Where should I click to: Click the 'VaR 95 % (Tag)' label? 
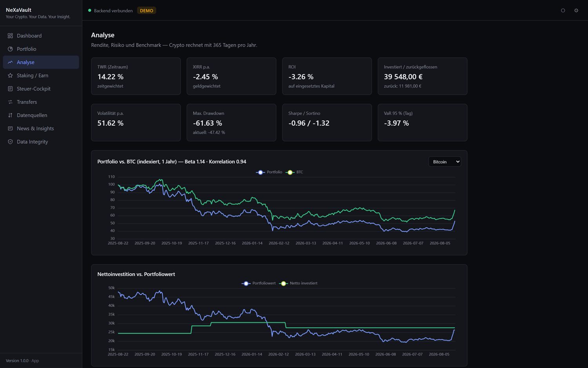click(x=398, y=113)
